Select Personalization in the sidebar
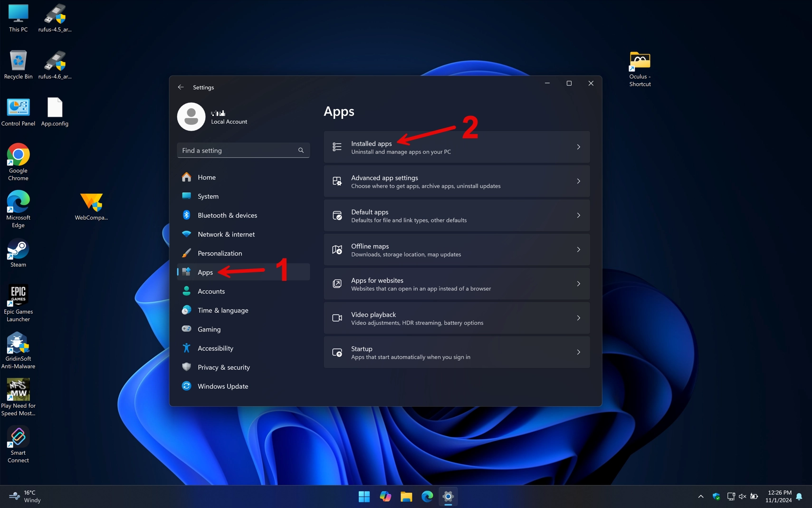 pyautogui.click(x=219, y=253)
